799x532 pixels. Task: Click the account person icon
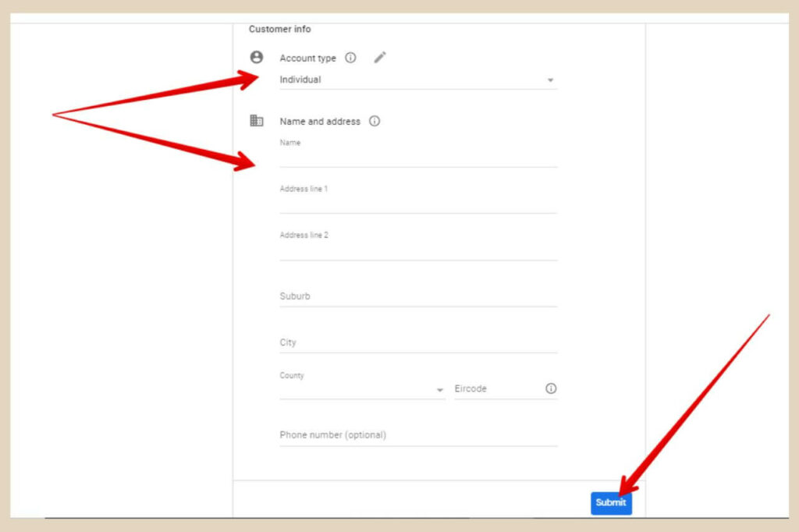tap(256, 57)
